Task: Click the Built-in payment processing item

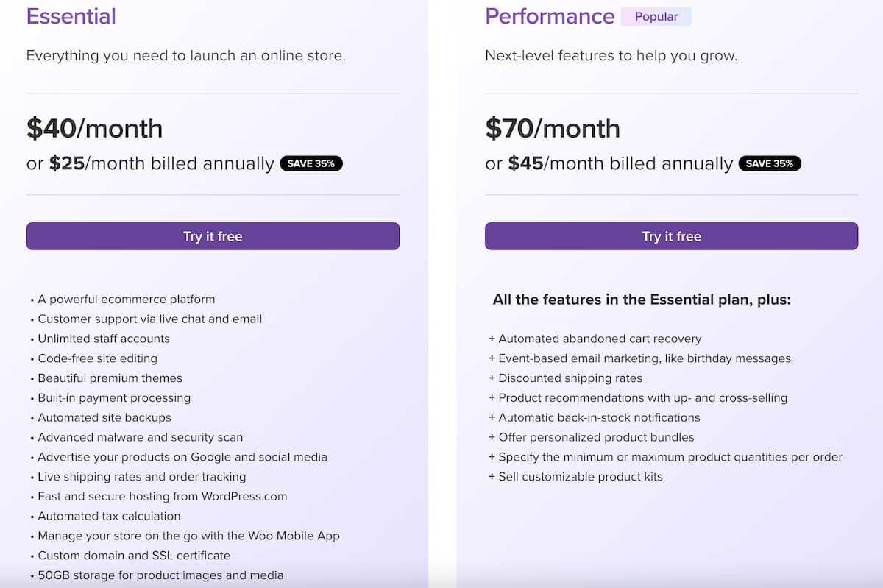Action: 114,398
